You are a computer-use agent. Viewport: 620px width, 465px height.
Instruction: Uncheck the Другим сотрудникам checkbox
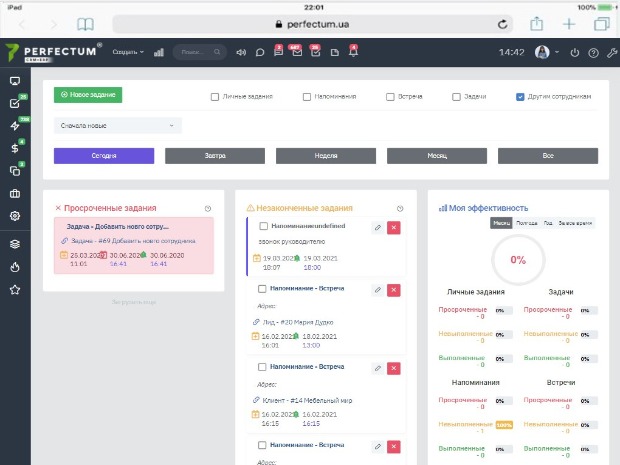(520, 97)
